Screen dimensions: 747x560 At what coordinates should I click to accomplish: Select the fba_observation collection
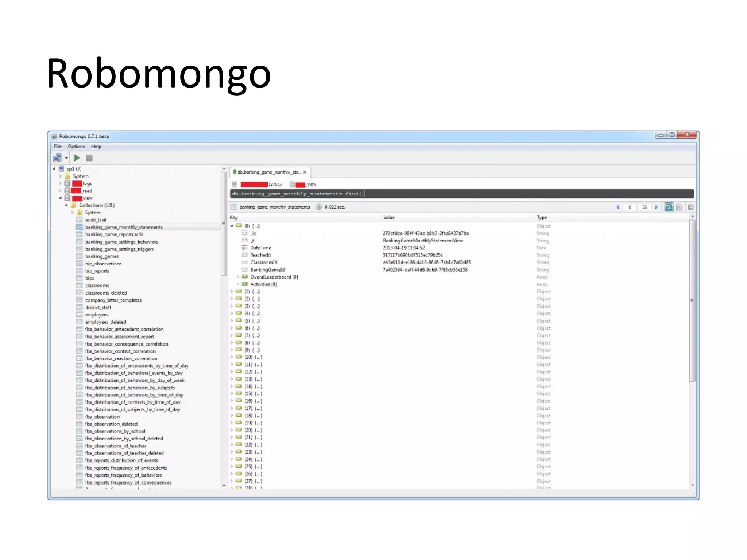click(102, 417)
